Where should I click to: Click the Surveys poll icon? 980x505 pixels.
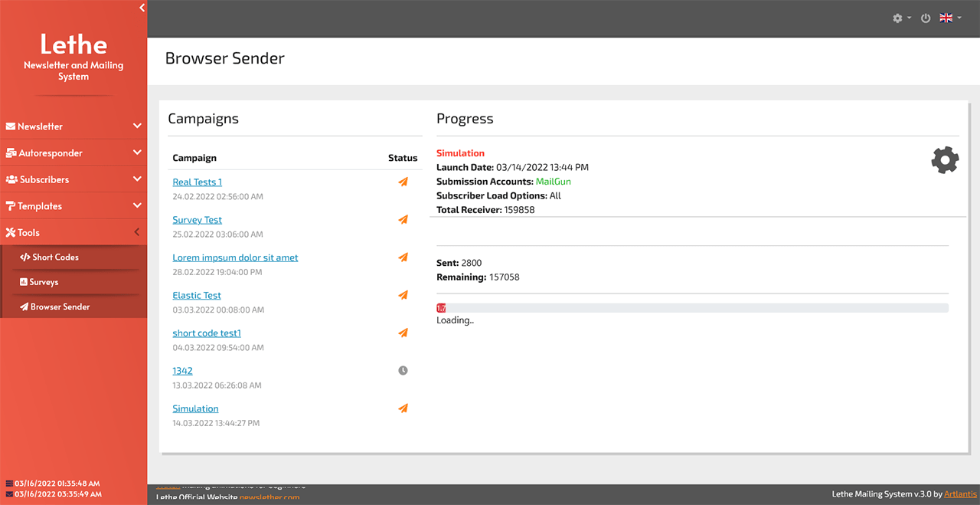[x=24, y=282]
